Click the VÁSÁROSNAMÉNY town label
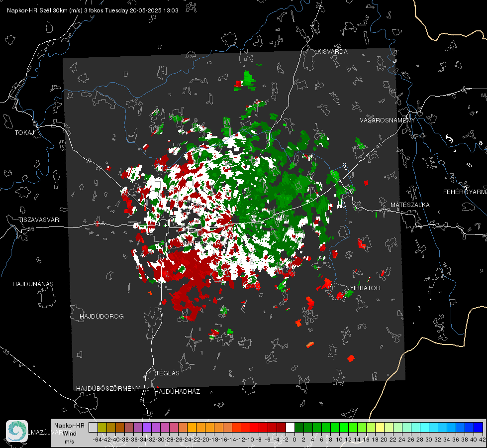 [x=388, y=120]
